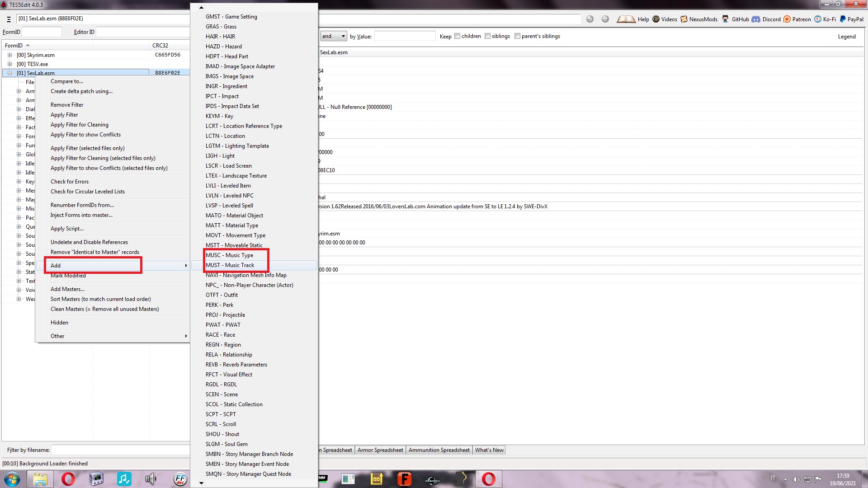Choose Apply Script... menu entry
868x488 pixels.
67,229
